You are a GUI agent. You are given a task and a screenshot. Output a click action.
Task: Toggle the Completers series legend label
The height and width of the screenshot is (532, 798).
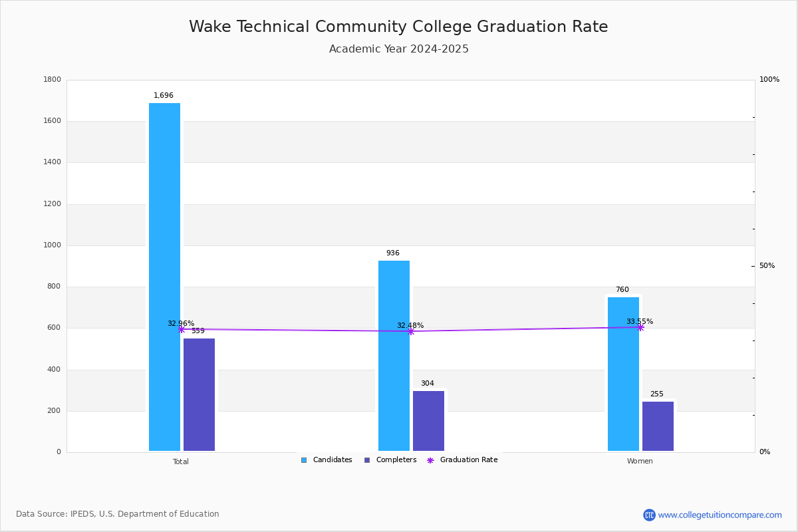coord(396,460)
